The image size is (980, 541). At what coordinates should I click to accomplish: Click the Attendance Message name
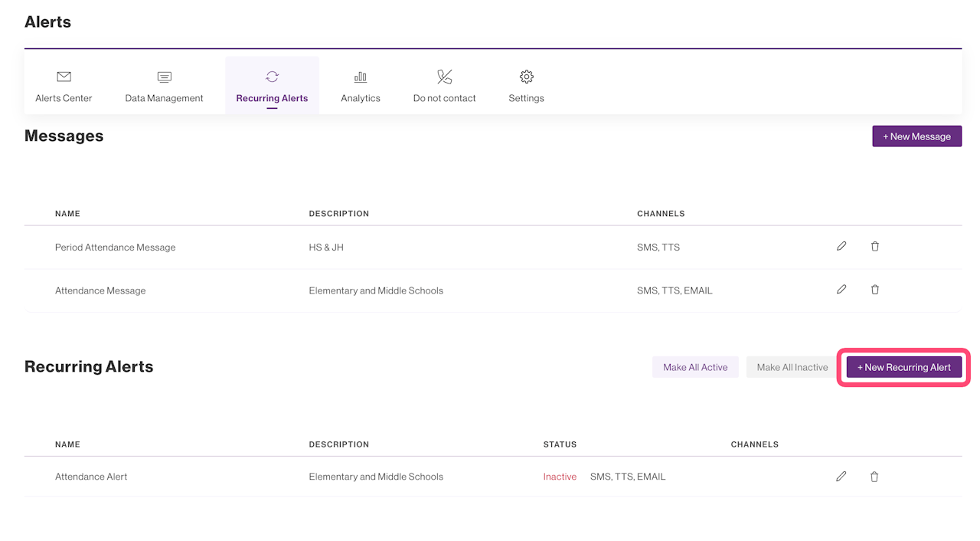click(100, 290)
